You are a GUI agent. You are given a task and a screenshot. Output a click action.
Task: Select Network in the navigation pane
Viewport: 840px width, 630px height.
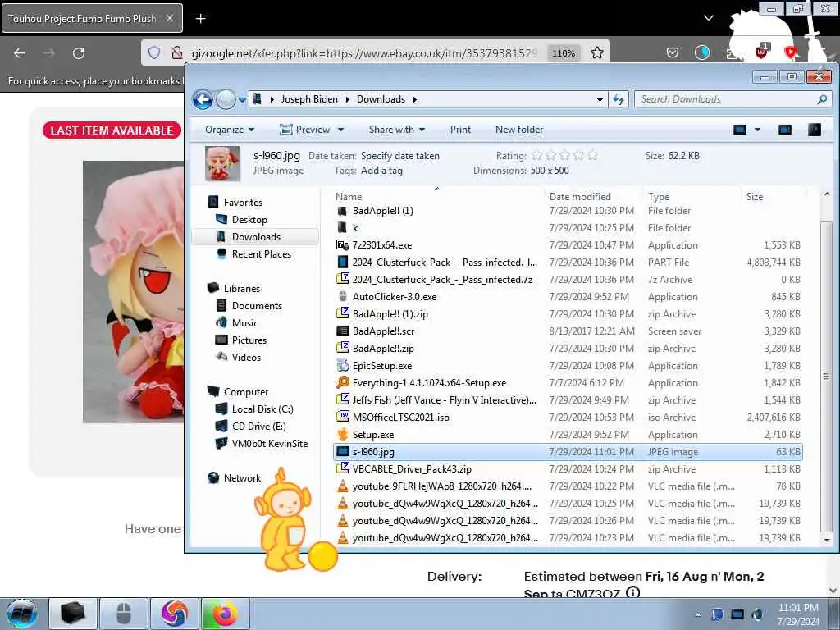coord(242,478)
